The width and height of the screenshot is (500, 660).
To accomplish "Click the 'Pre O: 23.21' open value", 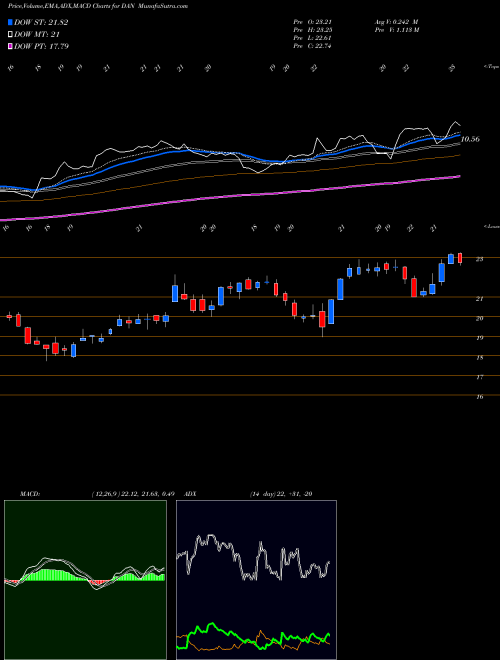I will click(312, 22).
